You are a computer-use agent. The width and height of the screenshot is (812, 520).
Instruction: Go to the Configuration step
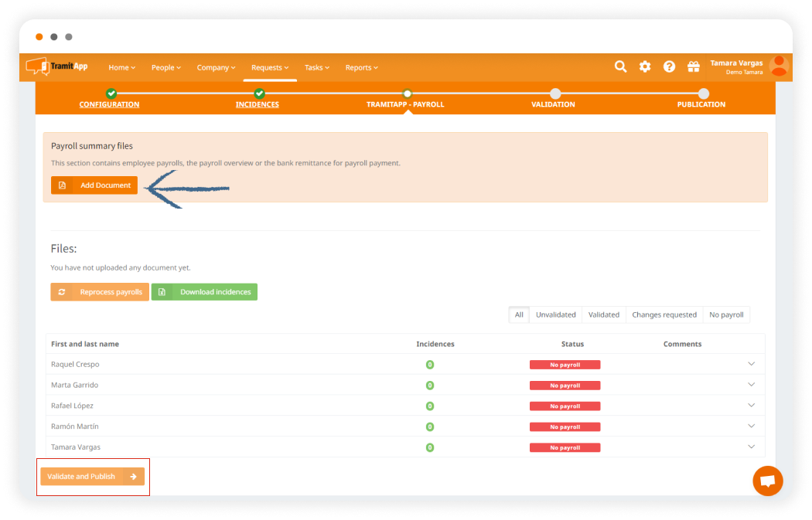tap(110, 104)
